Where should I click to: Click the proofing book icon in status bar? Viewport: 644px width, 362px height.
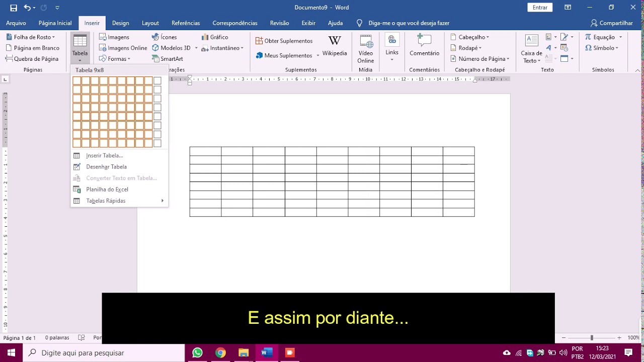coord(82,338)
